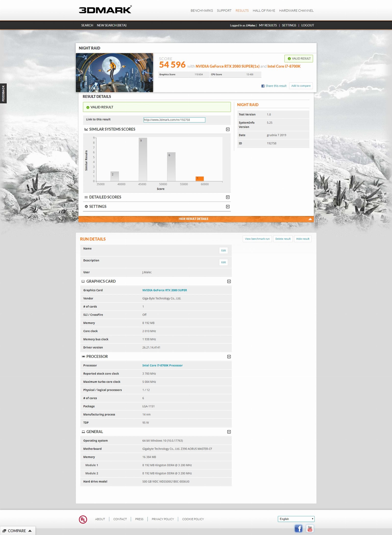The width and height of the screenshot is (392, 535).
Task: Click the Intel Core i7-8700K Processor link
Action: click(162, 365)
